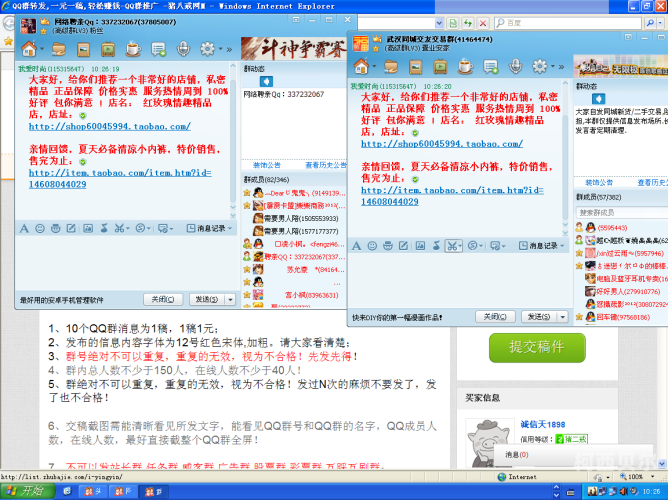Toggle screenshot scissors in 武汉同城 window
This screenshot has height=500, width=668.
click(x=454, y=246)
